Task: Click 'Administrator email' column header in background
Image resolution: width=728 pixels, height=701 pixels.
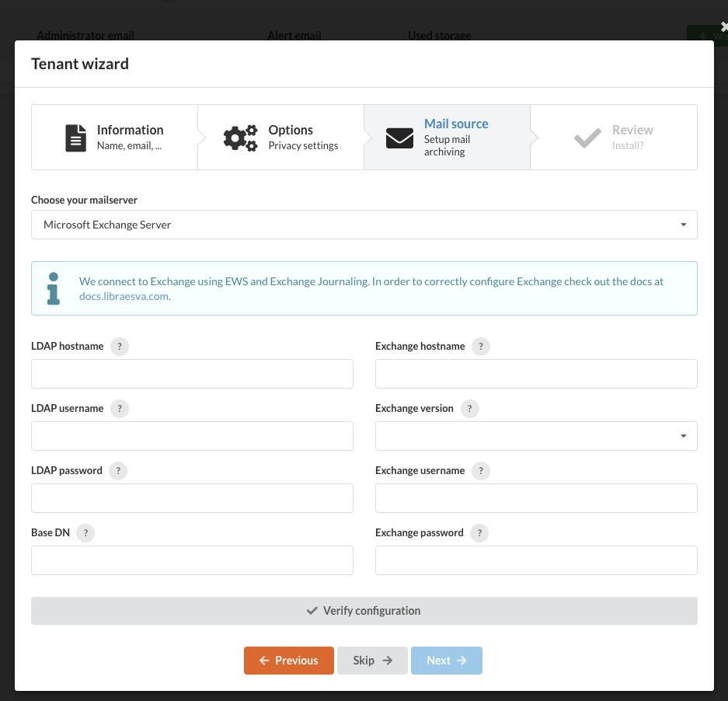Action: 85,35
